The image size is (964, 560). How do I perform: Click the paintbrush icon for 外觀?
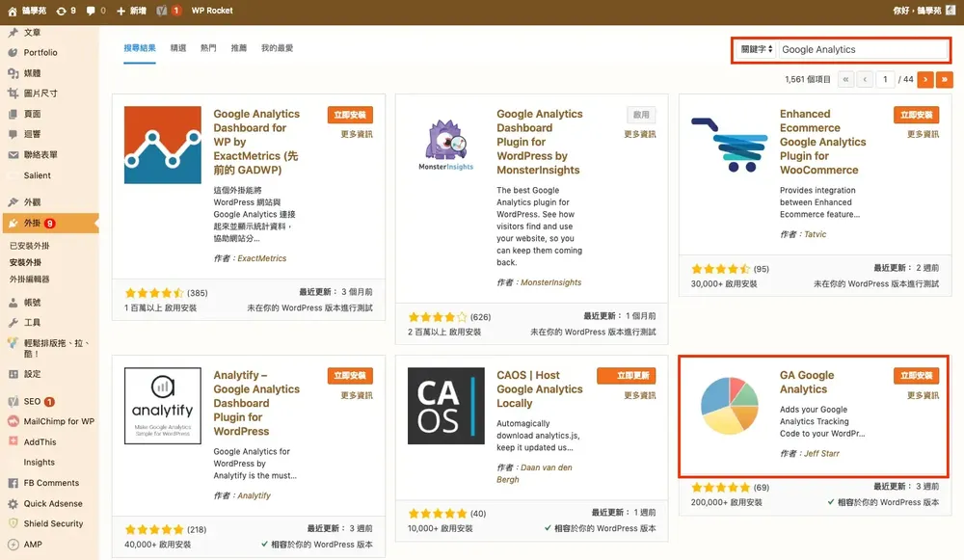[13, 202]
